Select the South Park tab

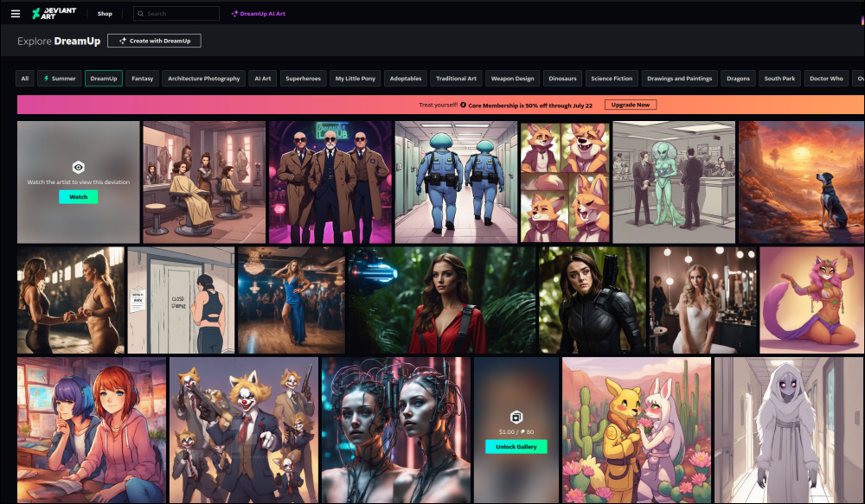coord(779,79)
